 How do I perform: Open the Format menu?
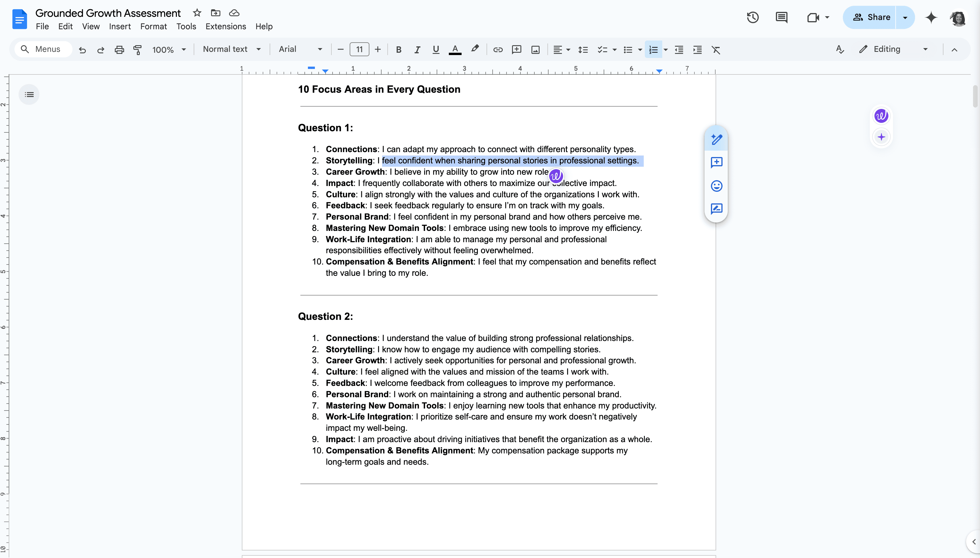click(153, 26)
